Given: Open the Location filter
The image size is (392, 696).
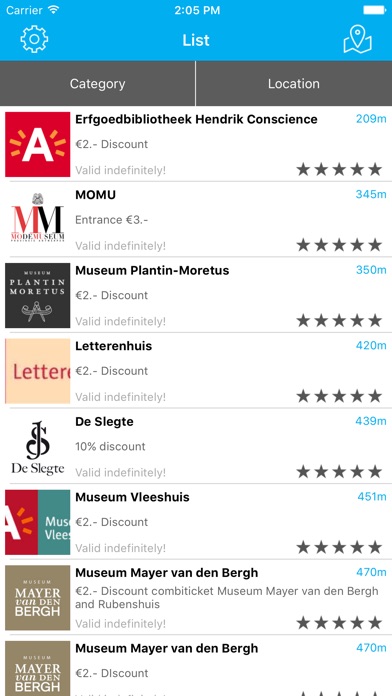Looking at the screenshot, I should pos(294,83).
